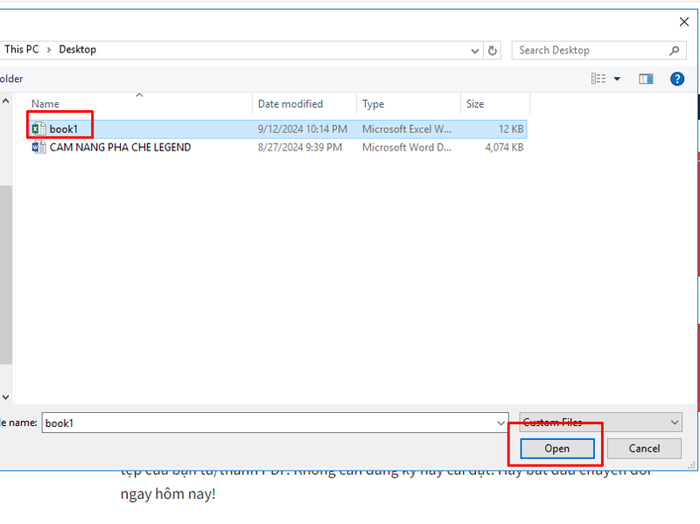Click the navigation pane scroll up arrow
Screen dimensions: 700x524
click(6, 101)
